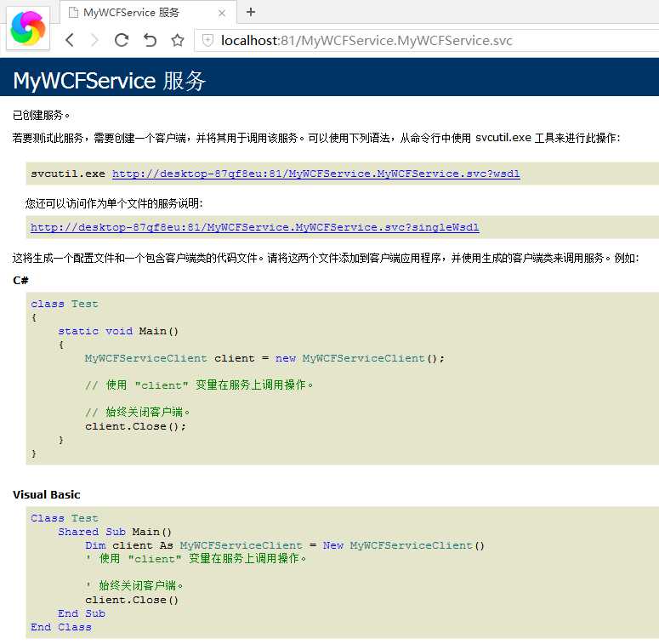Click the 'class Test' line in C# block

click(65, 304)
